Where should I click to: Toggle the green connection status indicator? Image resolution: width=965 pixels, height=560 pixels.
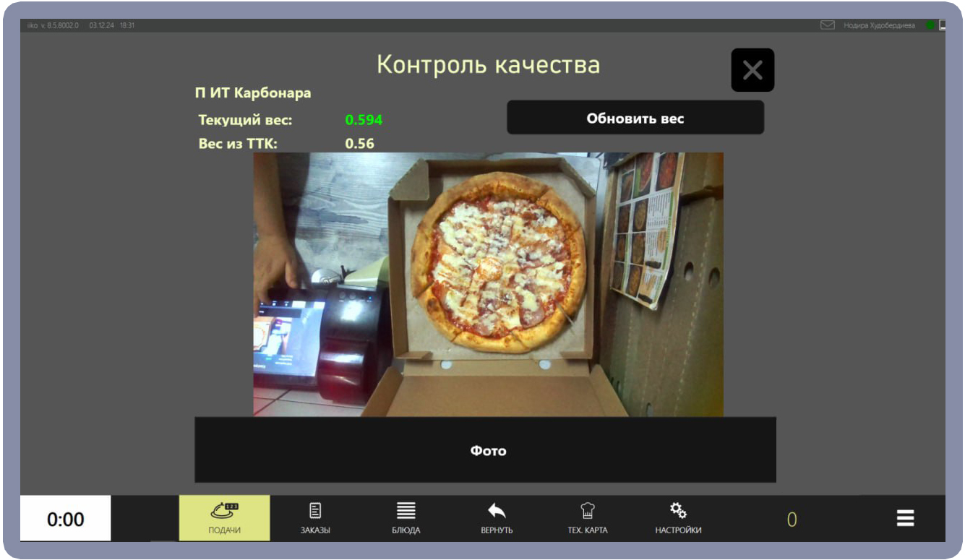[x=931, y=24]
